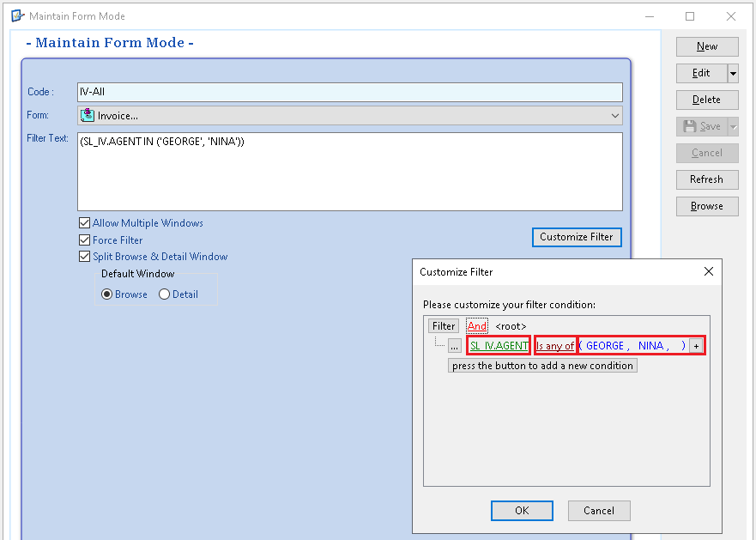The height and width of the screenshot is (540, 756).
Task: Click the Invoice form icon in dropdown
Action: tap(88, 116)
